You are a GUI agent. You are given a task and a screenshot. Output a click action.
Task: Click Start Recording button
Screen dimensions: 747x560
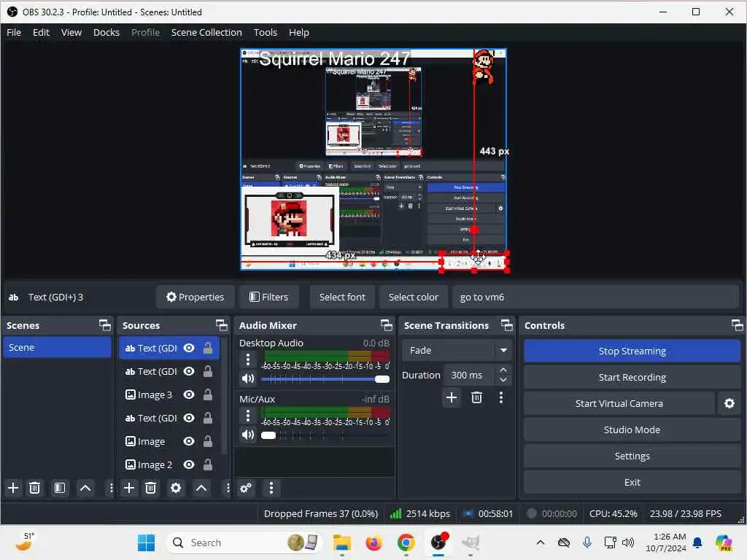pos(632,377)
